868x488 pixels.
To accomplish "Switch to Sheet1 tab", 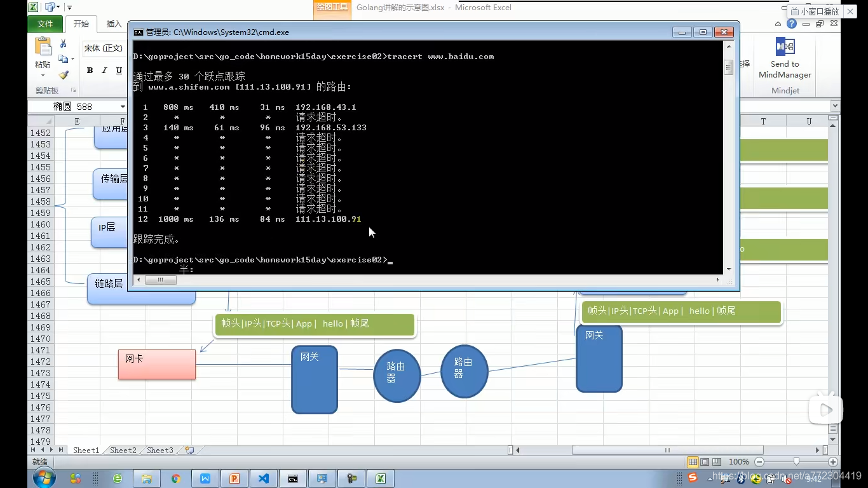I will [86, 451].
